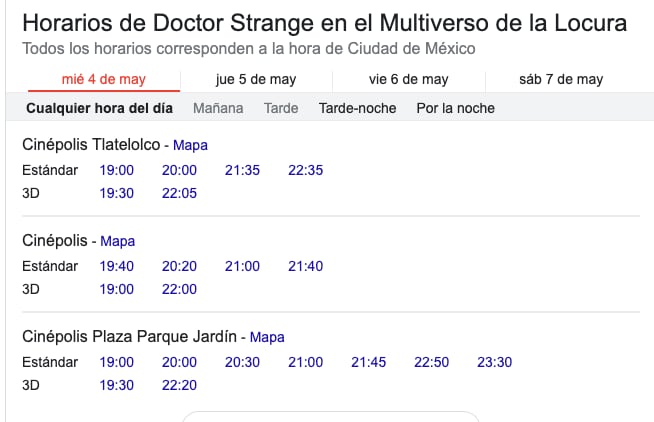Viewport: 654px width, 422px height.
Task: Select the sáb 7 de may tab
Action: pyautogui.click(x=561, y=80)
